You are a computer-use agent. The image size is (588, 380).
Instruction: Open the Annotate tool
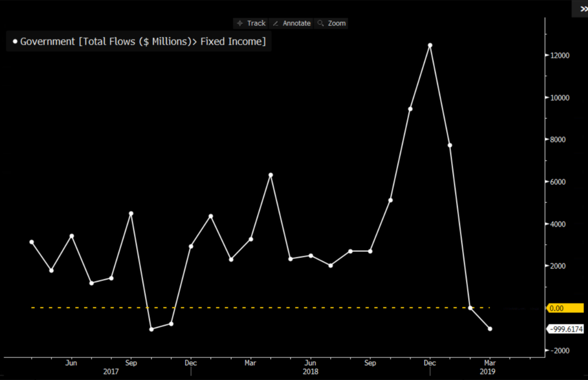[x=292, y=23]
